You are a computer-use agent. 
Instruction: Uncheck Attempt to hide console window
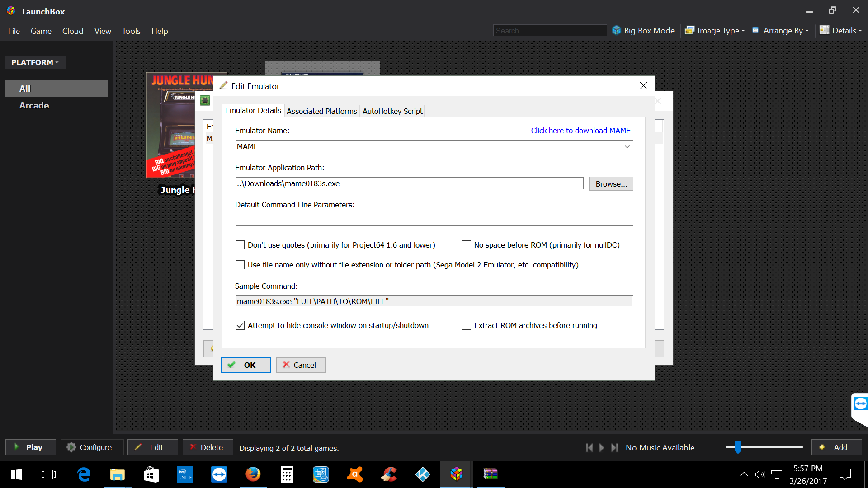point(240,325)
